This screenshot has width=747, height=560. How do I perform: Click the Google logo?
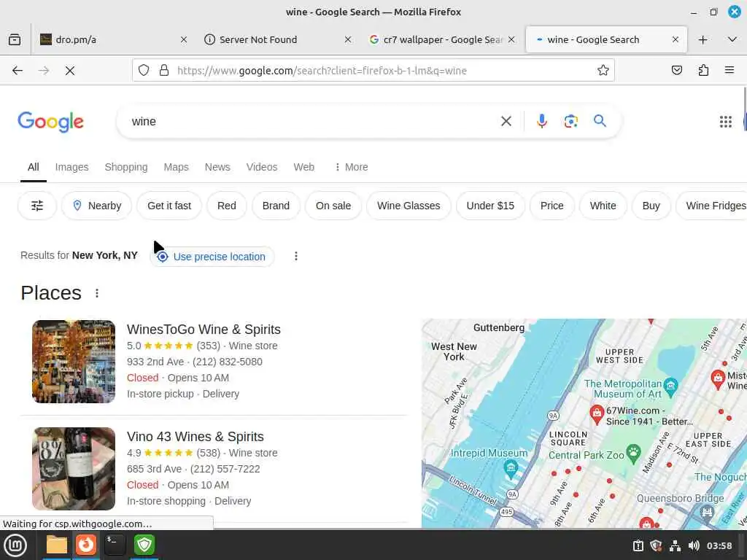pos(50,122)
